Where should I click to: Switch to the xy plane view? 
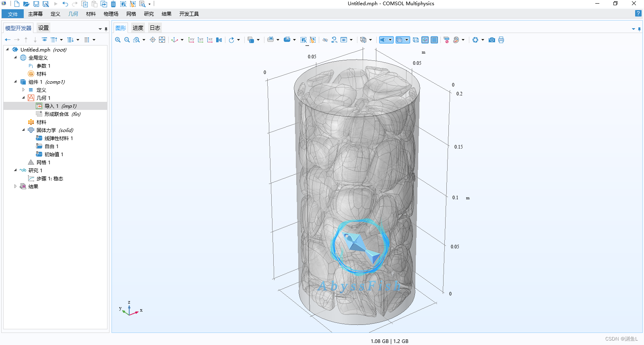click(x=191, y=40)
